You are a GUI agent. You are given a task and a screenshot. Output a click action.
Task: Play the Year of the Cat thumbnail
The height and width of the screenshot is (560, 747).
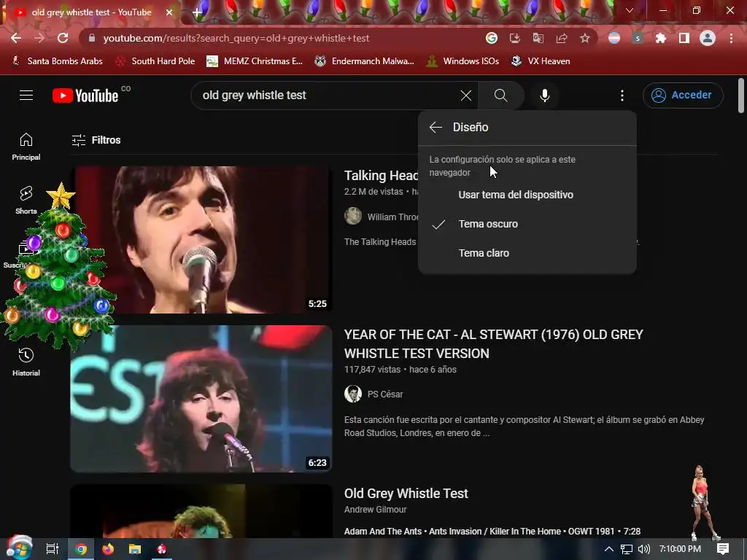201,399
